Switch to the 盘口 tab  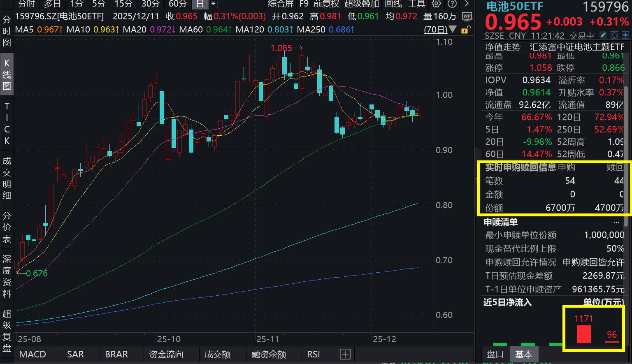(x=495, y=354)
